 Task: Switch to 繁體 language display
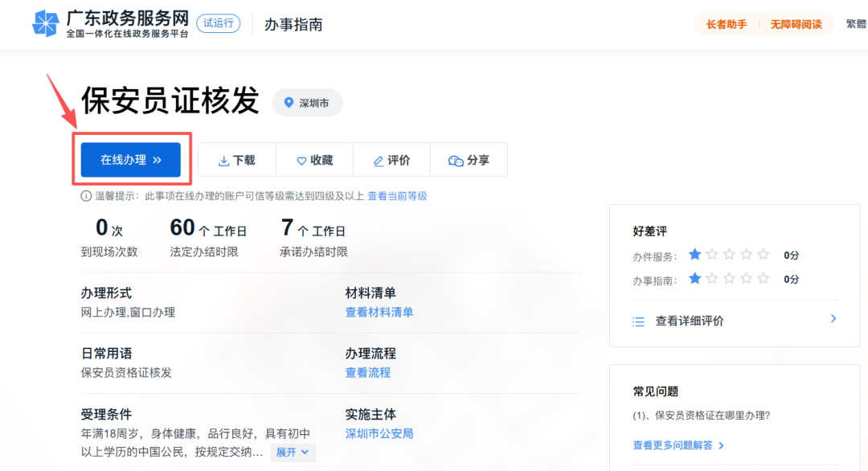(x=858, y=24)
